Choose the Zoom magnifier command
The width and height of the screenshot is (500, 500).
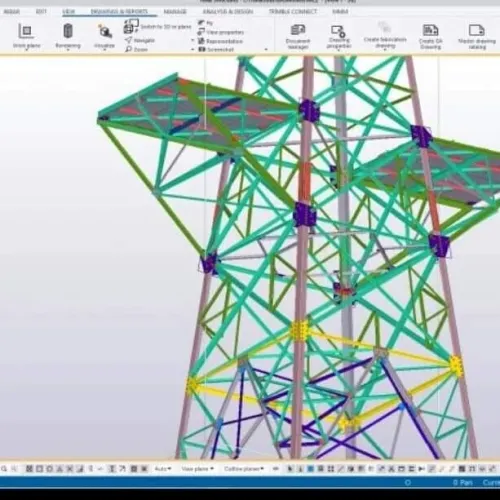click(x=136, y=49)
